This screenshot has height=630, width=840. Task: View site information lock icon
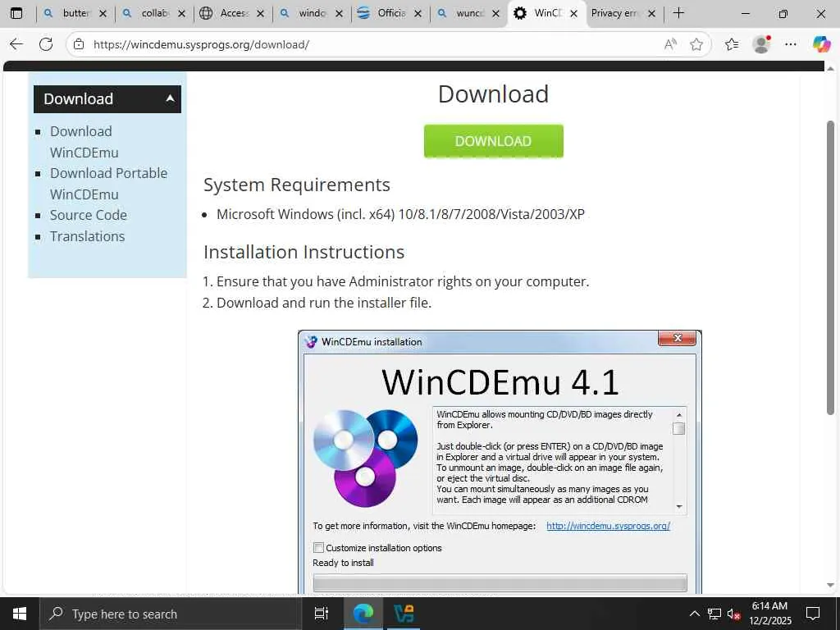click(x=79, y=44)
